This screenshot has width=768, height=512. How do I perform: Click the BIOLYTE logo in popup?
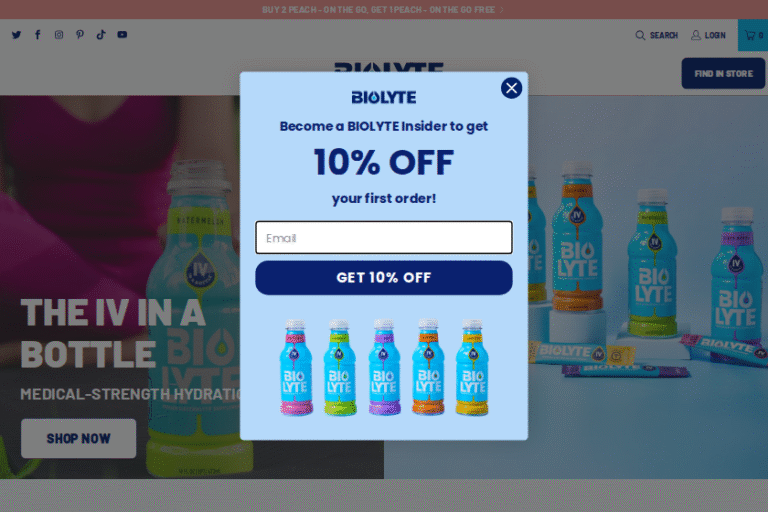(384, 97)
